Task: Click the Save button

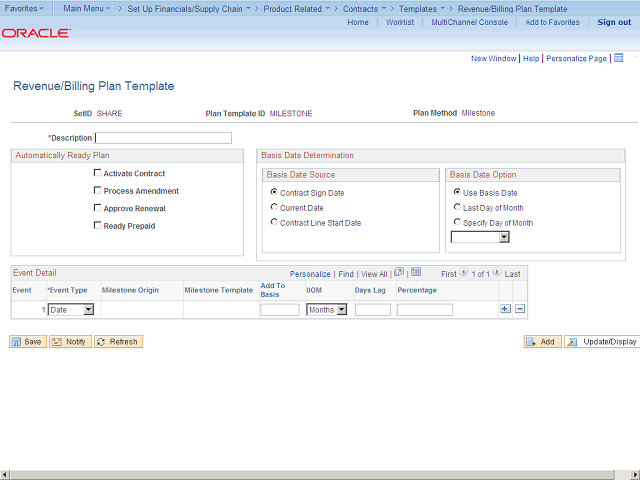Action: tap(28, 342)
